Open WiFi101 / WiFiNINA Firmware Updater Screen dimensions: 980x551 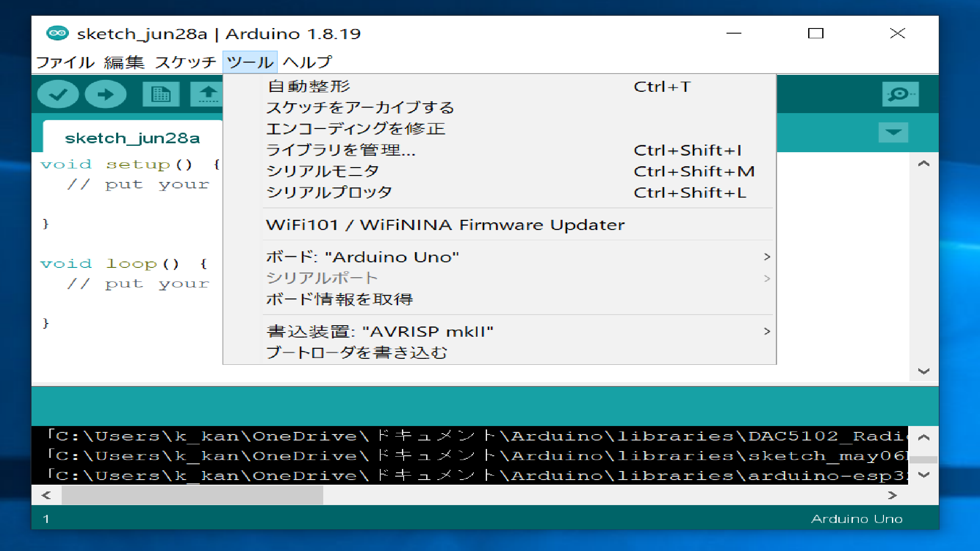pos(499,224)
